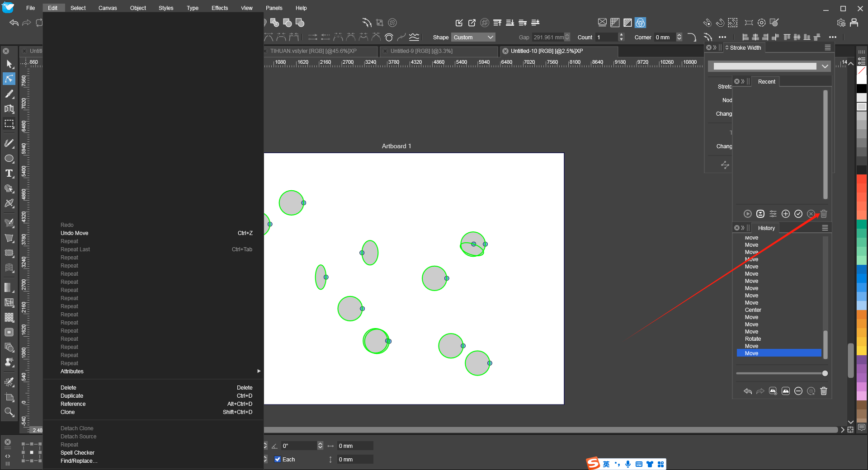
Task: Open the Shape Custom dropdown
Action: [473, 38]
